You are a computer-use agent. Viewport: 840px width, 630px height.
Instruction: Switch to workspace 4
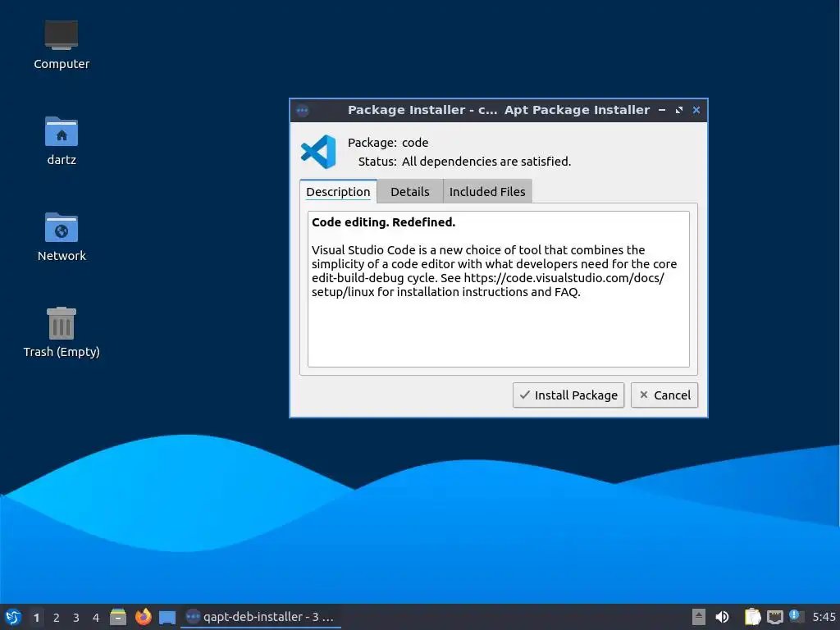(96, 618)
